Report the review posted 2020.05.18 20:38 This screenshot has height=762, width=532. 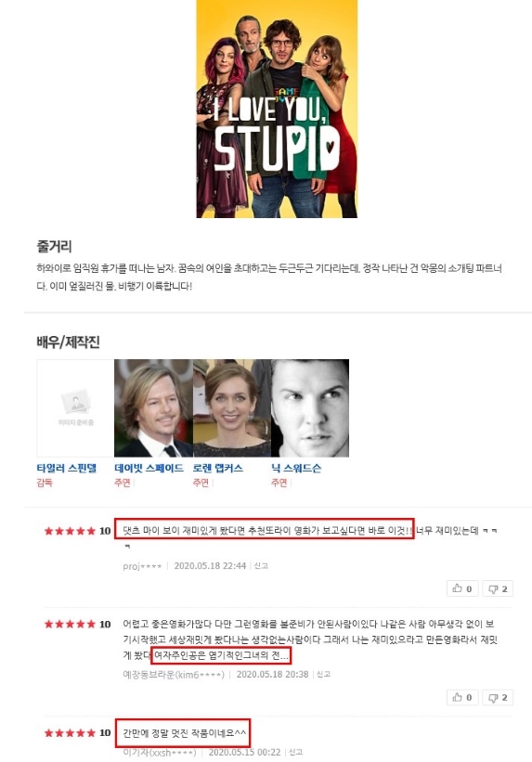coord(323,674)
